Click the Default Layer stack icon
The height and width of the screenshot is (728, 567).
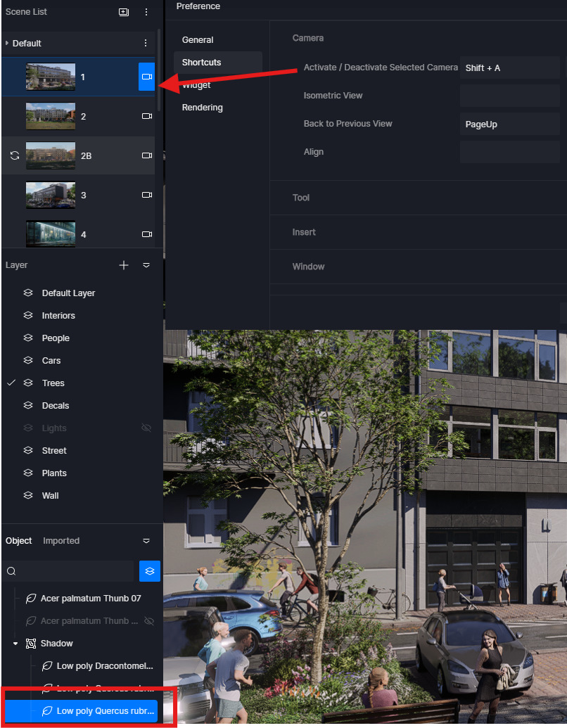(28, 293)
